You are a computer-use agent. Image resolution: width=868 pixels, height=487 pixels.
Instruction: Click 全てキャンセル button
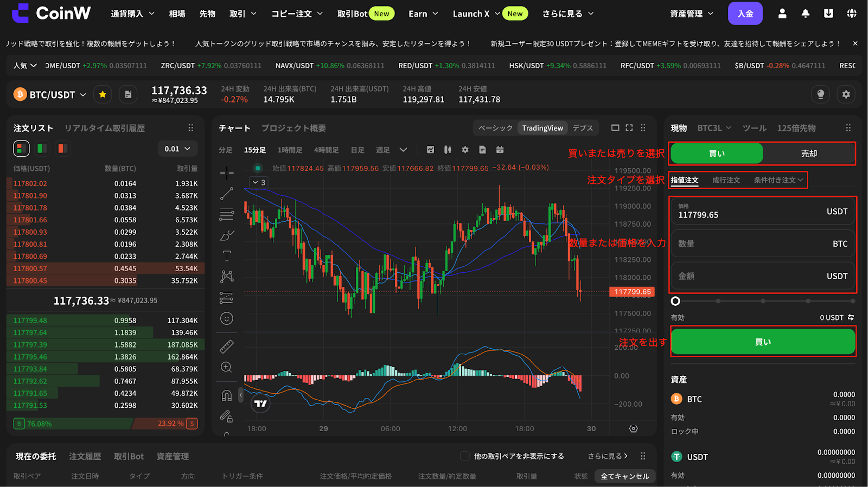[625, 476]
